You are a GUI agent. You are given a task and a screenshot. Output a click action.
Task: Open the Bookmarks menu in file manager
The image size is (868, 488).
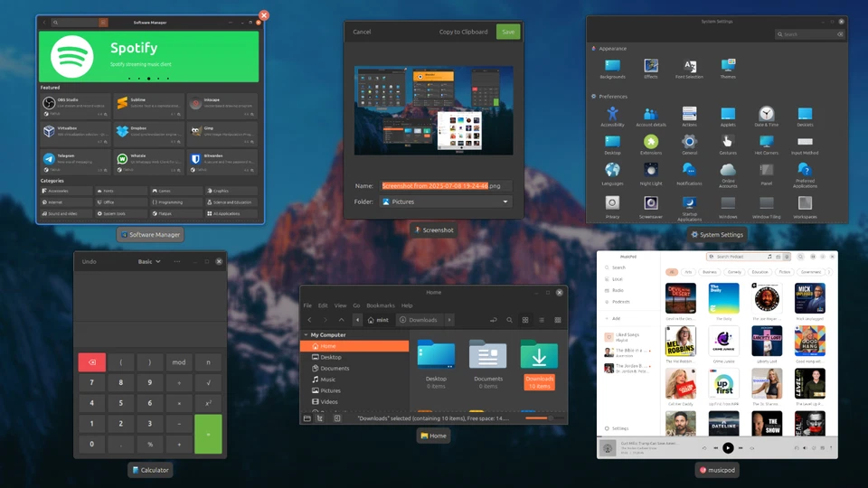381,305
